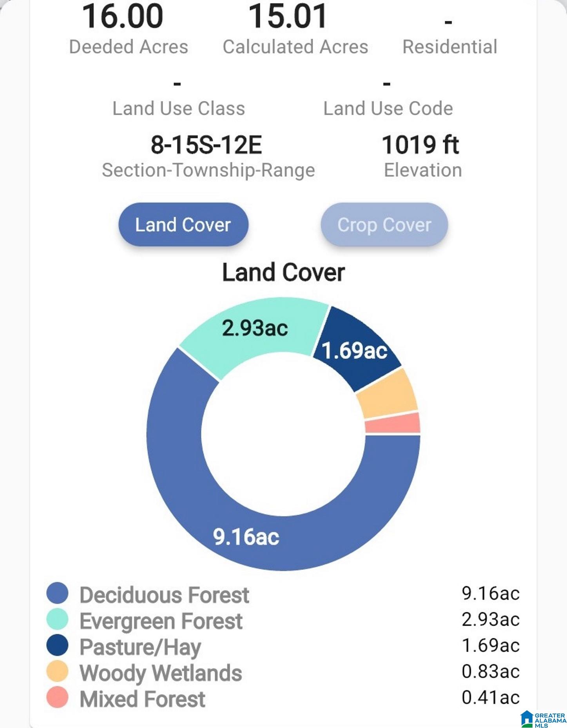Click the Deciduous Forest legend color dot
Viewport: 567px width, 728px height.
click(x=57, y=593)
